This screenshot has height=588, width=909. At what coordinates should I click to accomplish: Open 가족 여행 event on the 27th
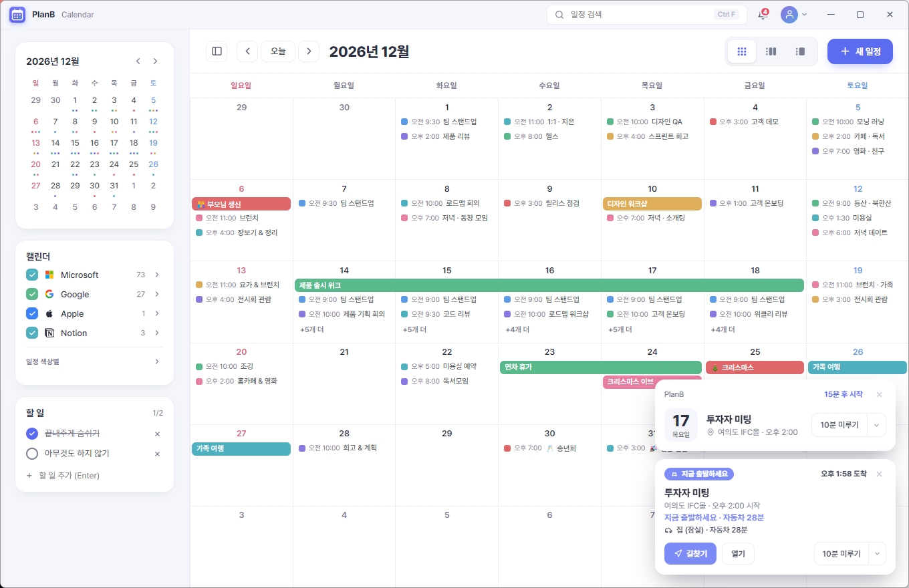pos(241,448)
